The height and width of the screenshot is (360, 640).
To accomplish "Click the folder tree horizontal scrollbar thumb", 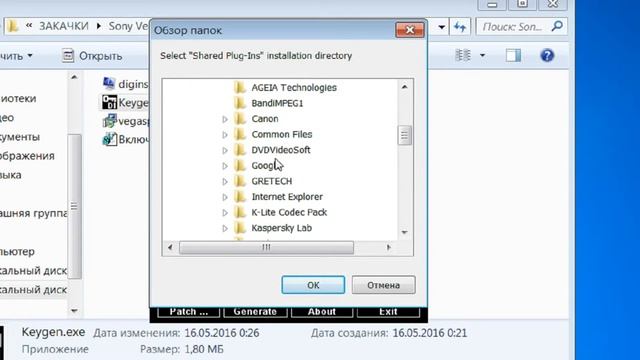I will [266, 247].
